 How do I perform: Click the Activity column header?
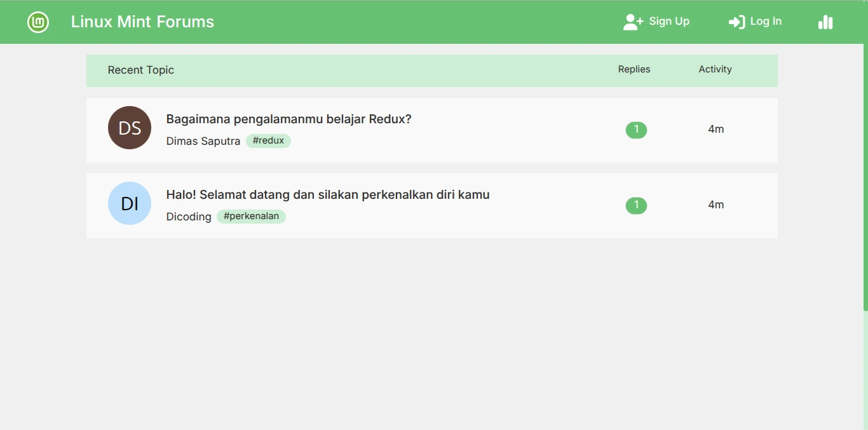coord(715,69)
